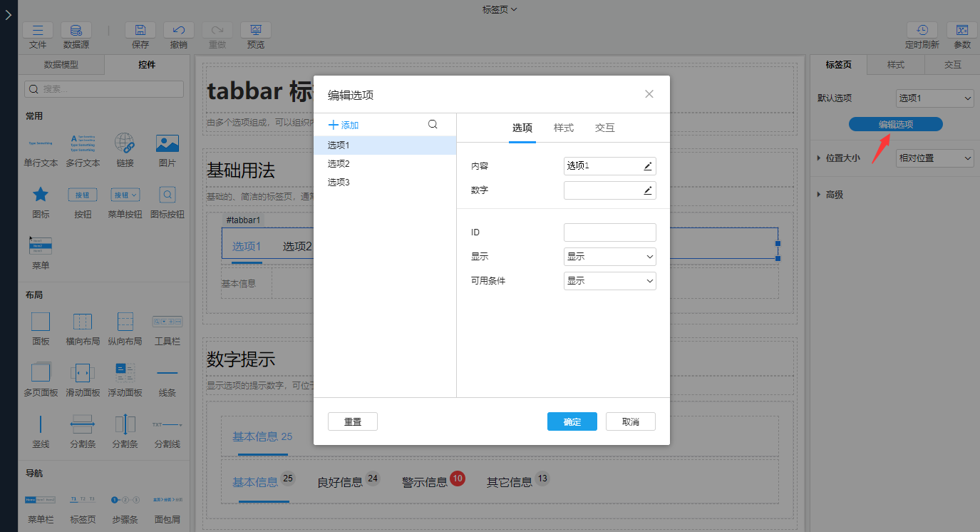
Task: Open the 可用条件 dropdown
Action: 609,281
